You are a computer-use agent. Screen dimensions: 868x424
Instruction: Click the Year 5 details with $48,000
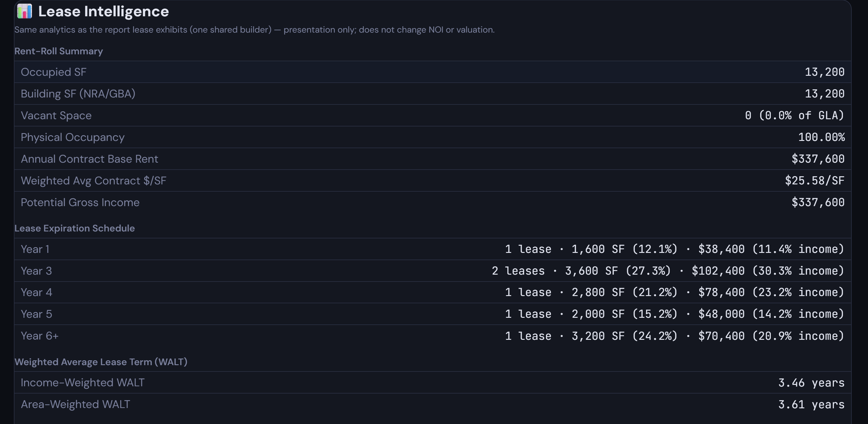[675, 314]
